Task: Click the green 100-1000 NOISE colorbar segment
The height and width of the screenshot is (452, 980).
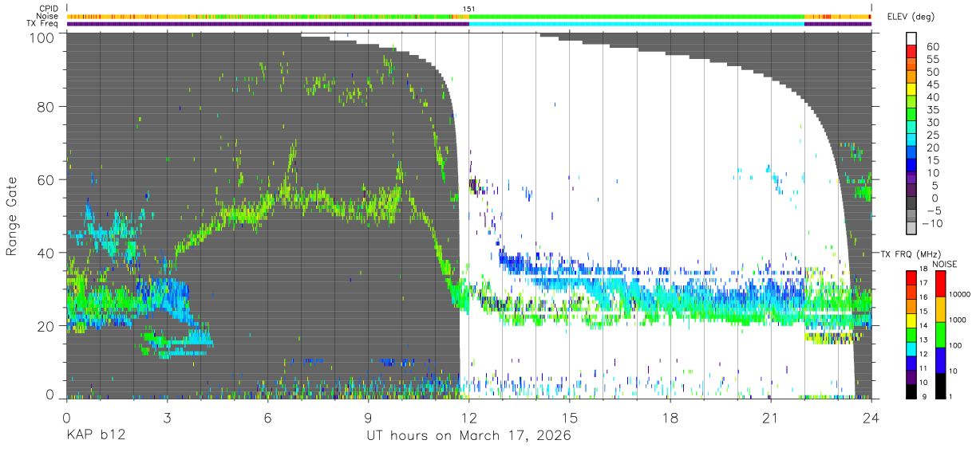Action: [x=942, y=335]
